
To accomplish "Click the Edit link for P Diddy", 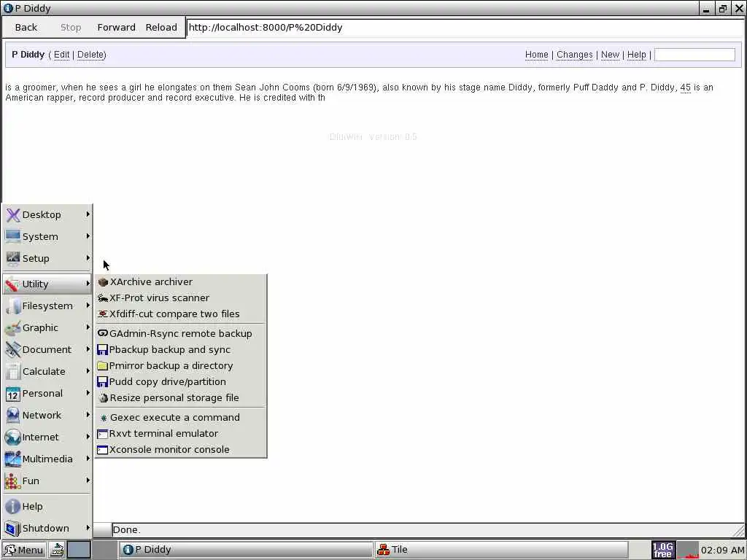I will pos(61,55).
